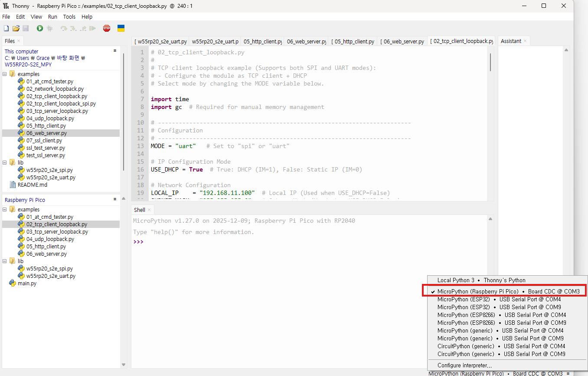This screenshot has height=376, width=588.
Task: Collapse the examples folder under This computer
Action: click(5, 74)
